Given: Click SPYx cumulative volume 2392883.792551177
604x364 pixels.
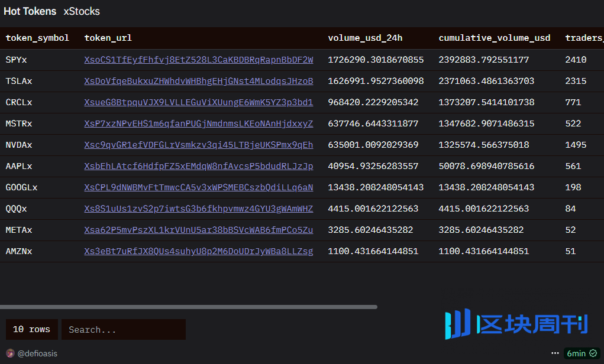Looking at the screenshot, I should [484, 60].
